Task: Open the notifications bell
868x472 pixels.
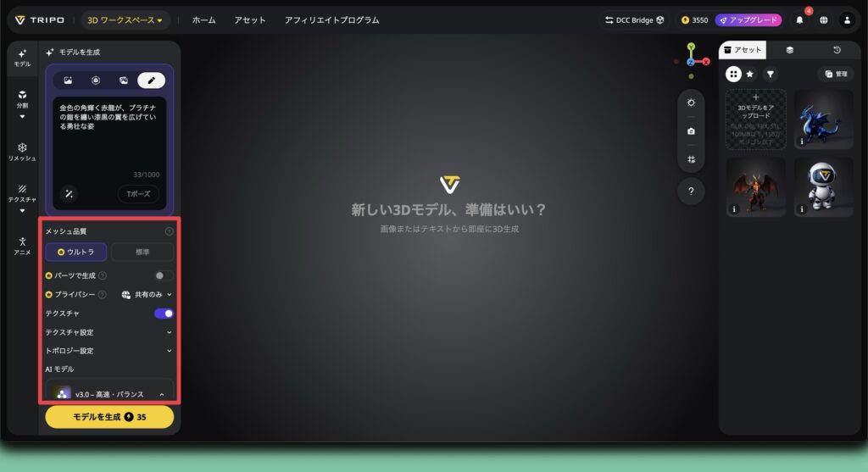Action: [799, 19]
